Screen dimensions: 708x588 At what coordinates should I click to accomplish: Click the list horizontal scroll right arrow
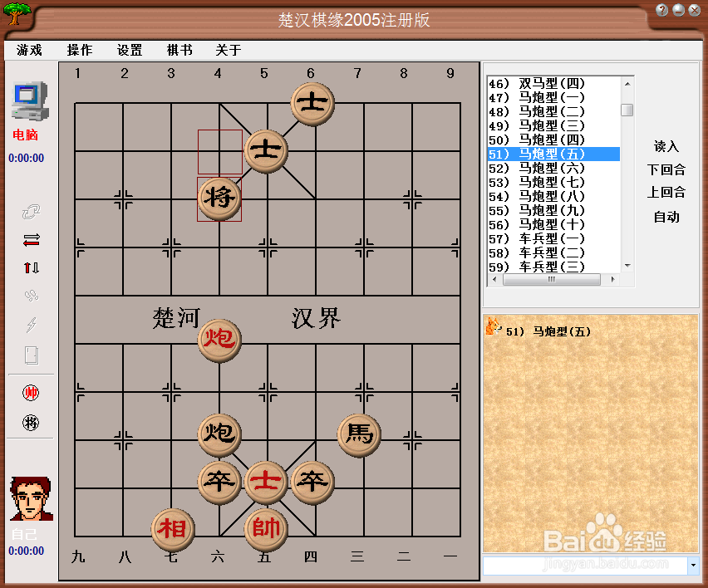[612, 280]
